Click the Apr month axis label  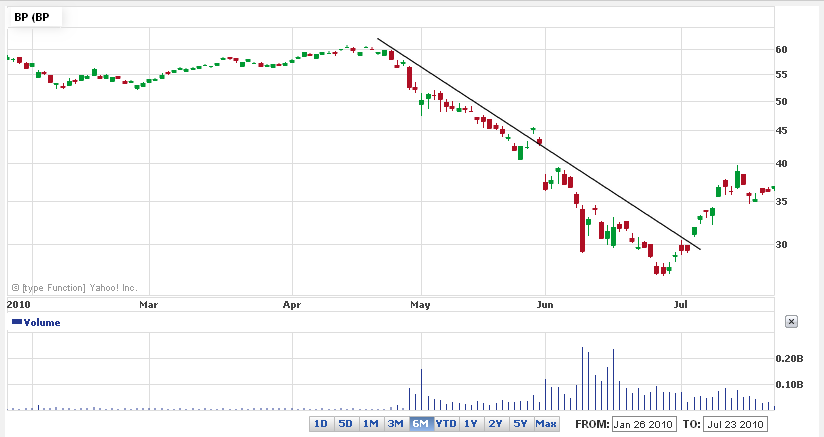point(292,305)
